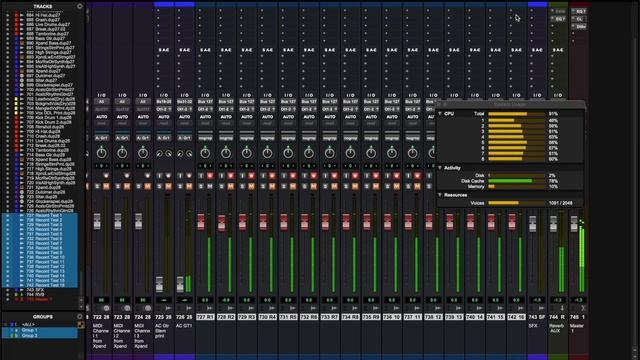640x360 pixels.
Task: Click the group icon beside the <ALL> group
Action: 81,325
